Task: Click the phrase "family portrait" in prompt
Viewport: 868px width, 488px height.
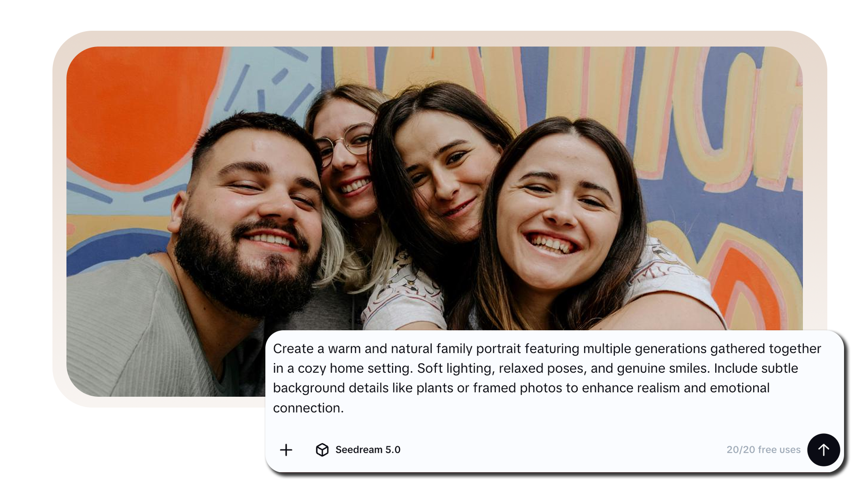Action: click(478, 349)
